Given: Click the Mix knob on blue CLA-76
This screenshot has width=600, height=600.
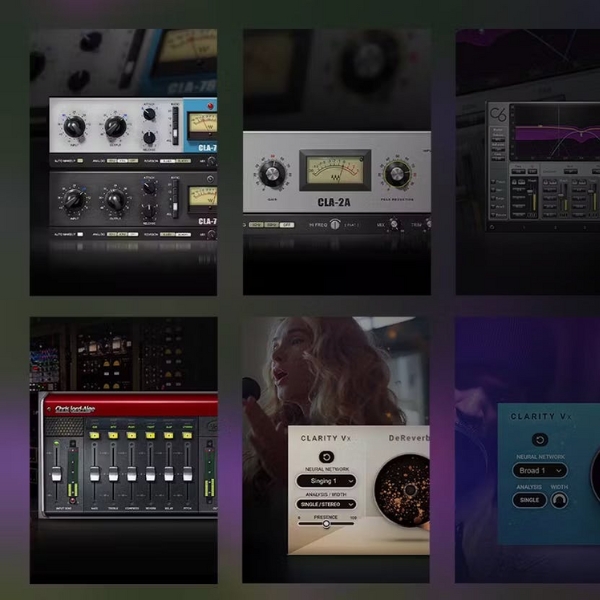Looking at the screenshot, I should pyautogui.click(x=211, y=161).
